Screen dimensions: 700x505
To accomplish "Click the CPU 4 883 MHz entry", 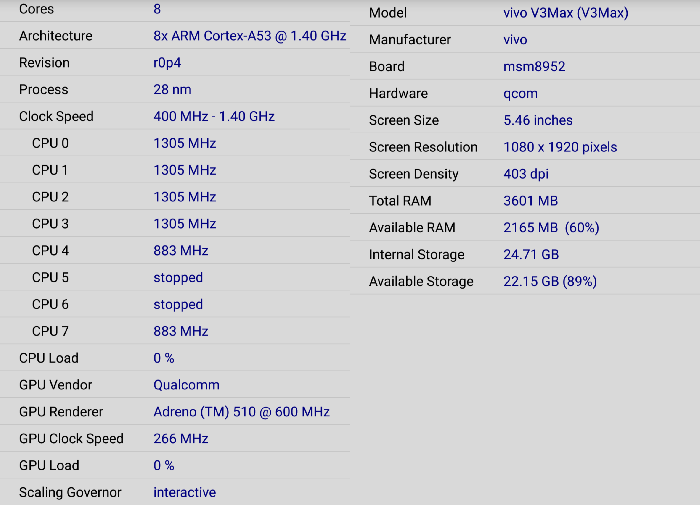I will (x=175, y=250).
